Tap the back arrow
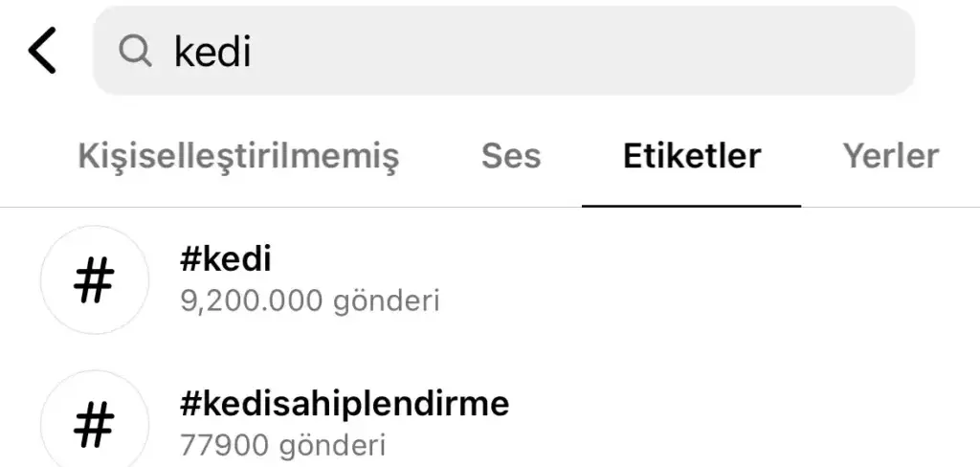The width and height of the screenshot is (980, 467). [x=42, y=51]
